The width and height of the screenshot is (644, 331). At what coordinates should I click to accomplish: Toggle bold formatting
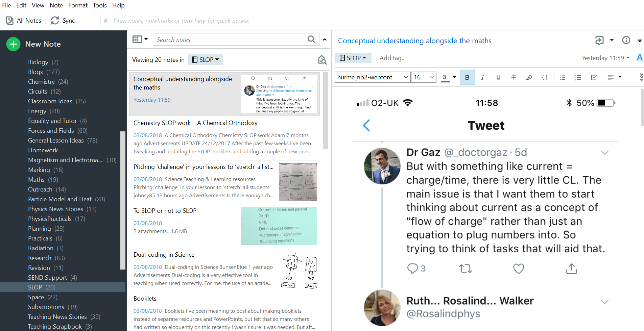[467, 77]
